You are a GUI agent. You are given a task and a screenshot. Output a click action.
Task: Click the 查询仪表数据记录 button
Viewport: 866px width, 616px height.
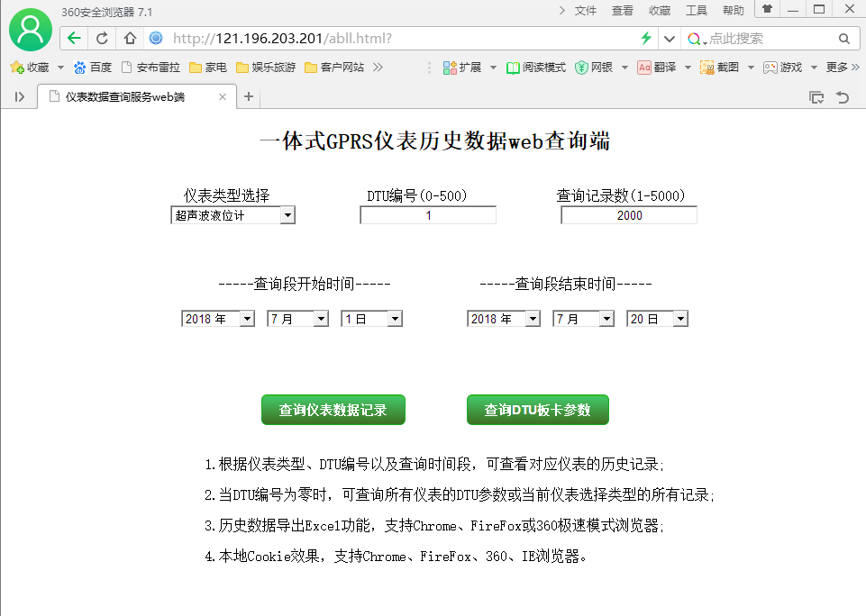click(333, 410)
